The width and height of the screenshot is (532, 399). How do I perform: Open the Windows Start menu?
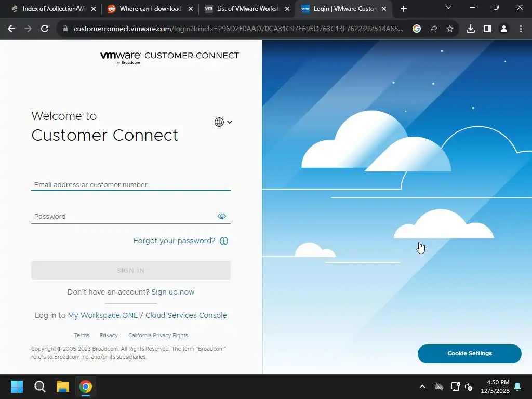[17, 387]
